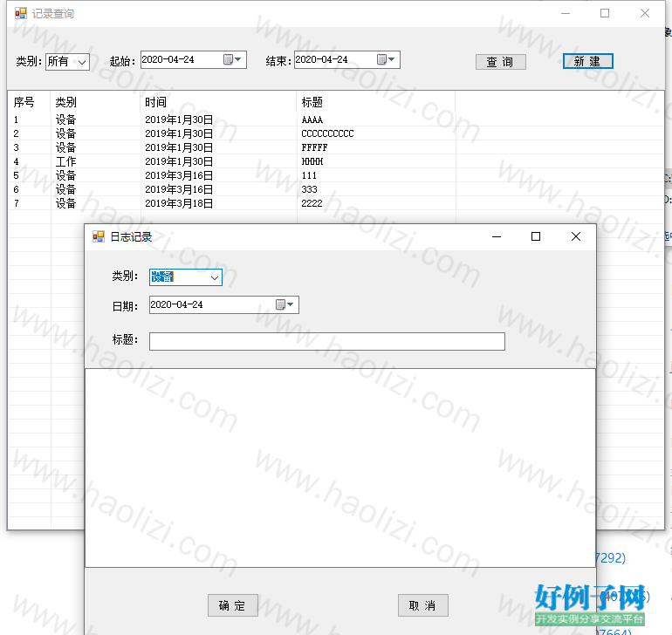Select the row titled 111
Screen dimensions: 672x635
[x=336, y=175]
